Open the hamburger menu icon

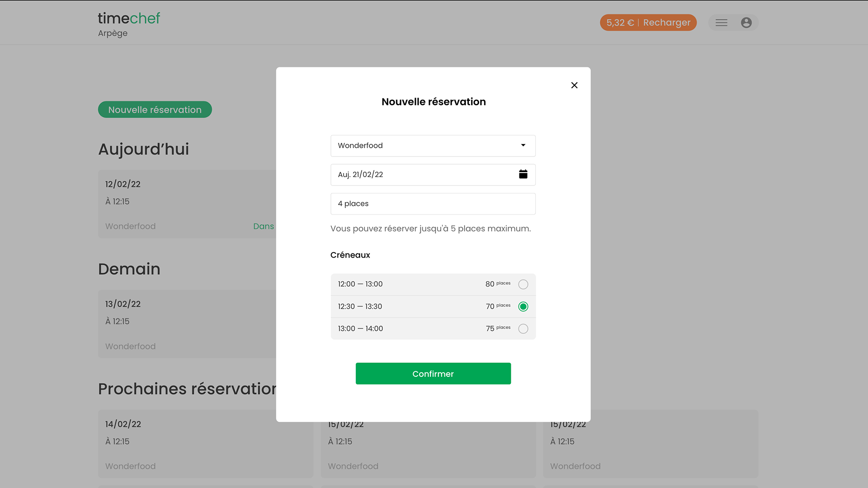[722, 23]
